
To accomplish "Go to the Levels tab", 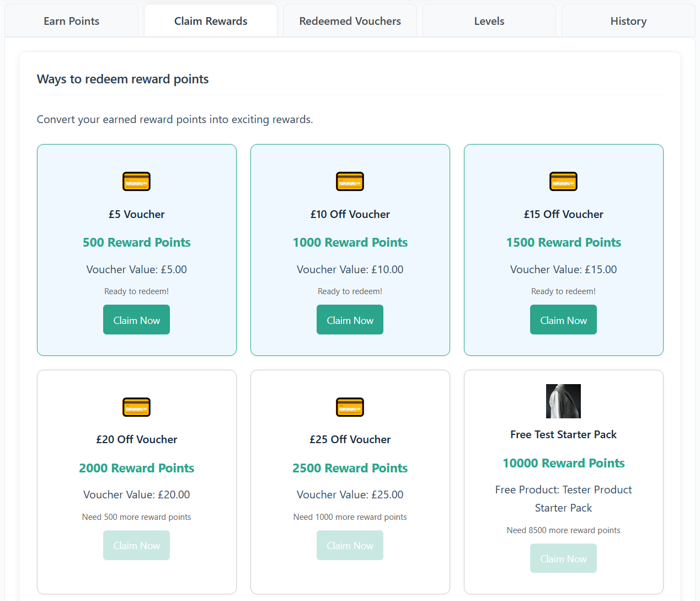I will (489, 21).
